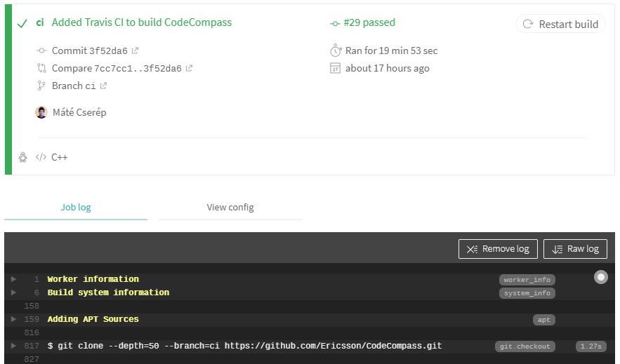Image resolution: width=620 pixels, height=364 pixels.
Task: Click the compare icon beside Compare 7cc7cc1
Action: pos(41,68)
